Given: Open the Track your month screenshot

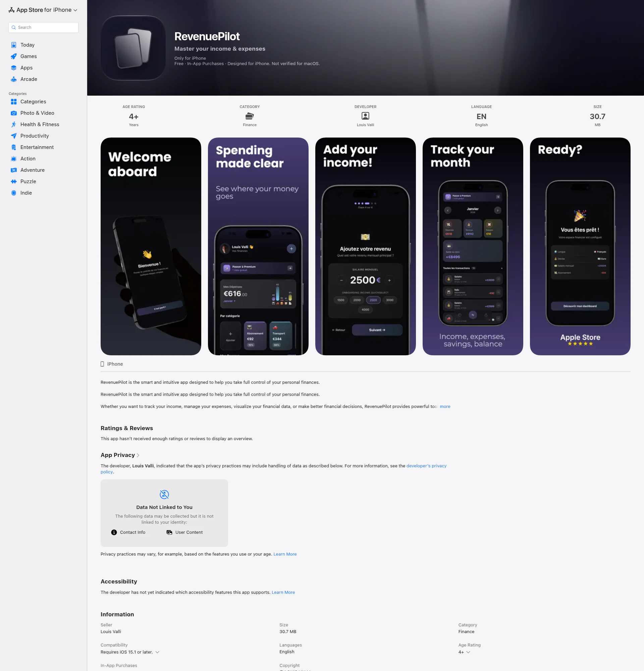Looking at the screenshot, I should coord(473,247).
